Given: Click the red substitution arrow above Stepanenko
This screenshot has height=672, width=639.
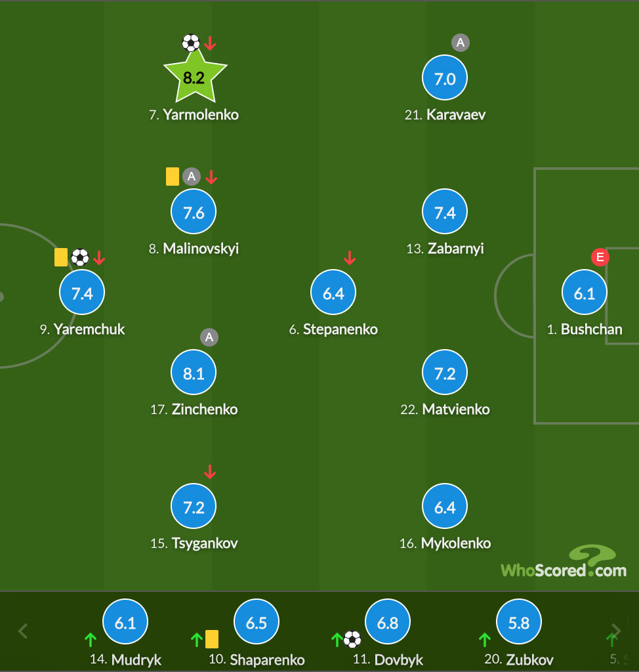Looking at the screenshot, I should 350,257.
